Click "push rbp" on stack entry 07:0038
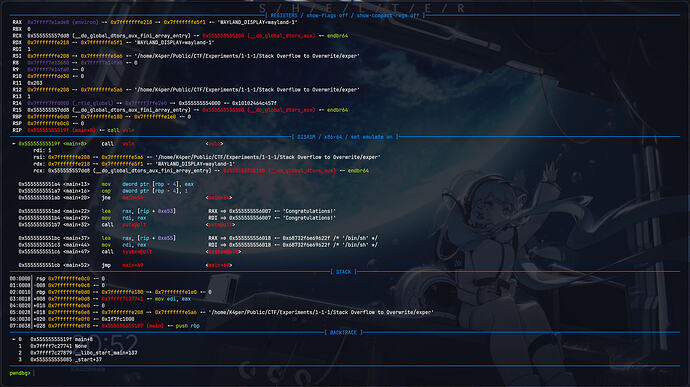The width and height of the screenshot is (690, 387). point(188,326)
